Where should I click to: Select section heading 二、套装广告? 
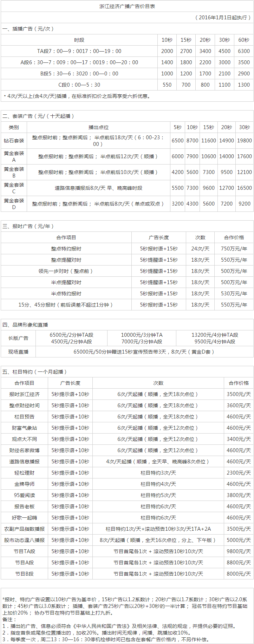[38, 116]
